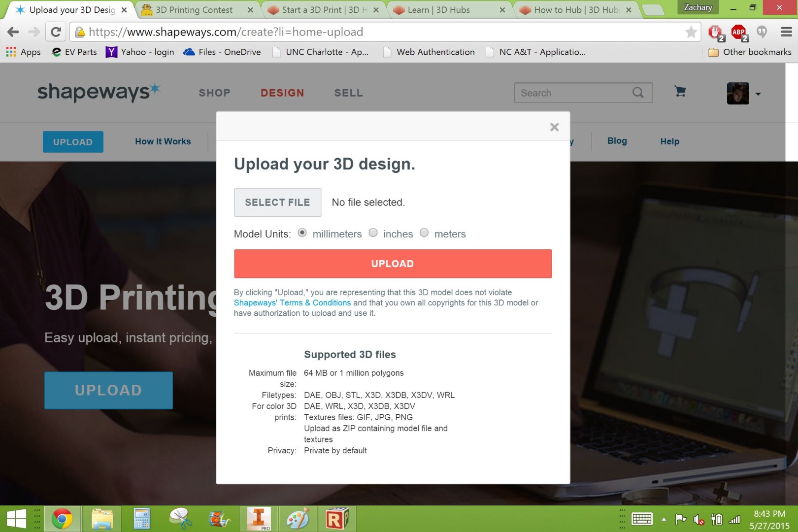
Task: Open the shopping cart icon
Action: [x=680, y=91]
